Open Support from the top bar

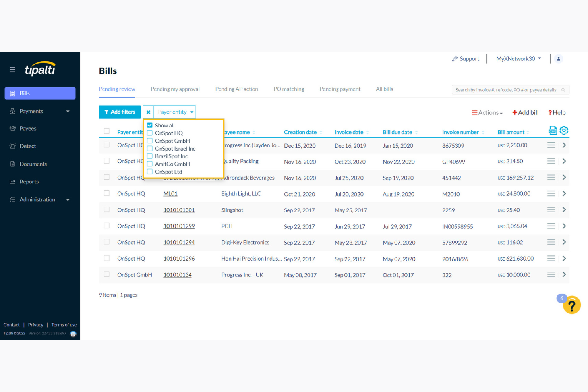[x=465, y=59]
